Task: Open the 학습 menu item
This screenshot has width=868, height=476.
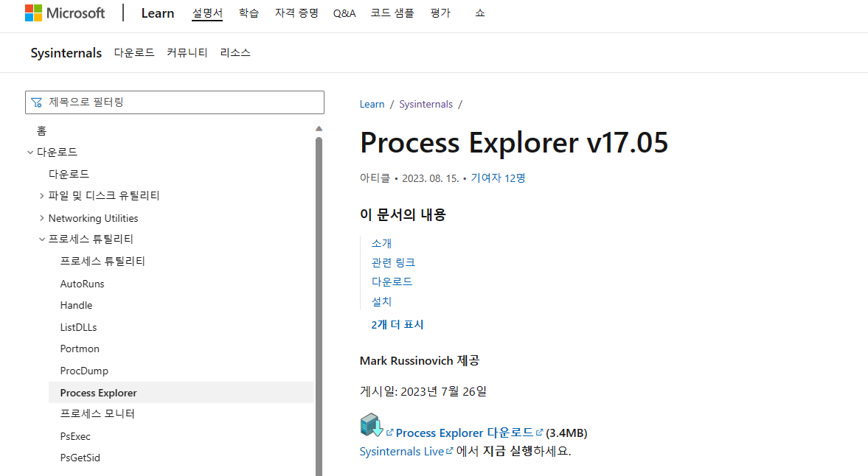Action: pyautogui.click(x=249, y=13)
